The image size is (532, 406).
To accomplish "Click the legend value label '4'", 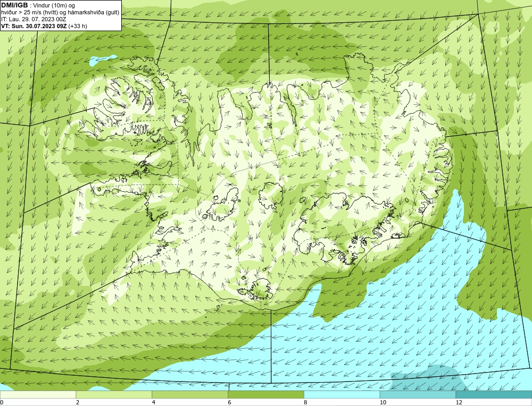I will 154,403.
